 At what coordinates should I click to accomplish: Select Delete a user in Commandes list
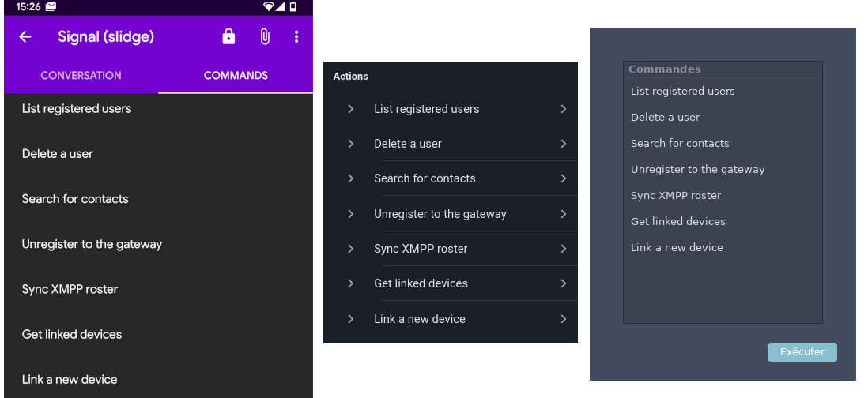pyautogui.click(x=665, y=118)
